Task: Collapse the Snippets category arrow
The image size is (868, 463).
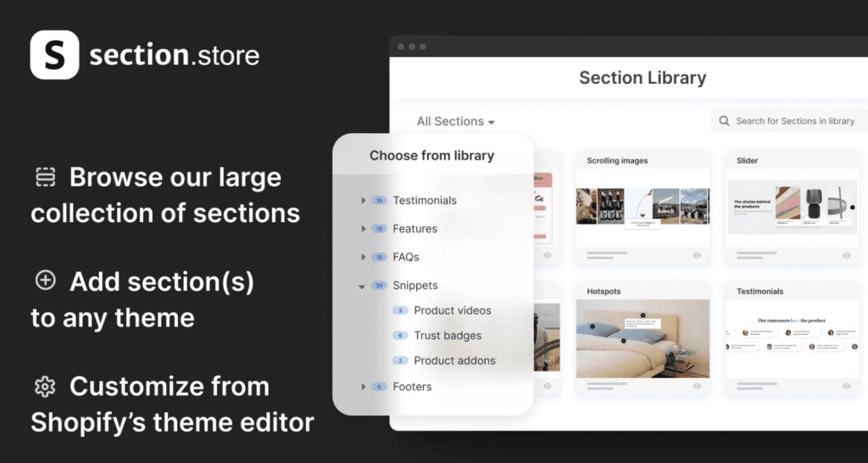Action: coord(363,287)
